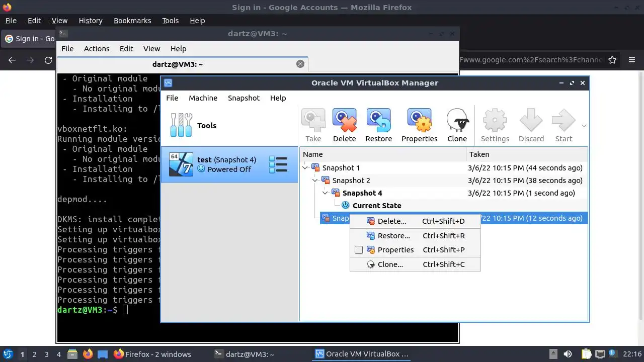Click Firefox's Reload button
The height and width of the screenshot is (362, 644).
[x=48, y=60]
